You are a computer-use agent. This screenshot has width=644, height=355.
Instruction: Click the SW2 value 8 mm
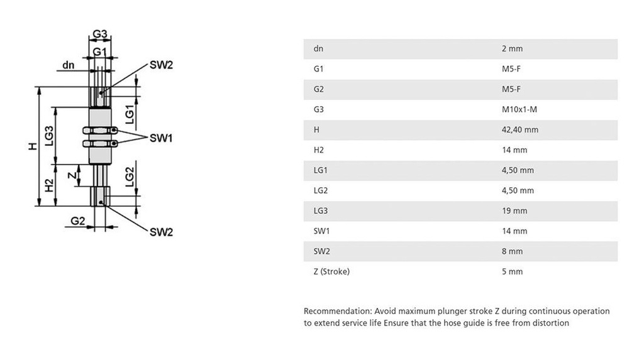point(512,251)
